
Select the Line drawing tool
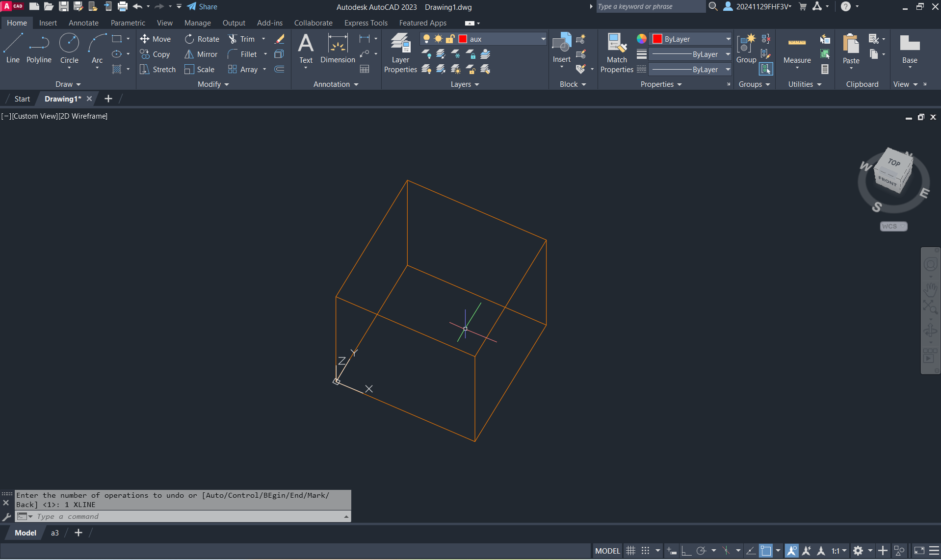[13, 48]
